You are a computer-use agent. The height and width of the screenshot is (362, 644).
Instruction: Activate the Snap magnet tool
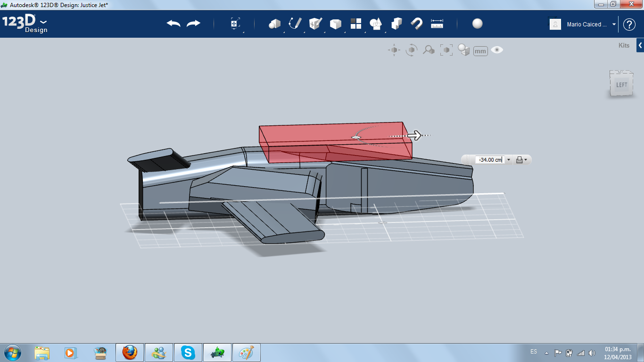tap(417, 24)
